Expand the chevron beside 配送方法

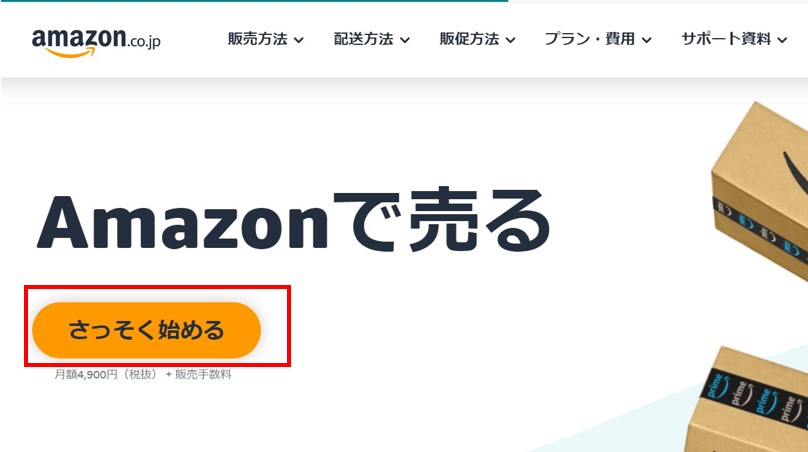pos(405,40)
